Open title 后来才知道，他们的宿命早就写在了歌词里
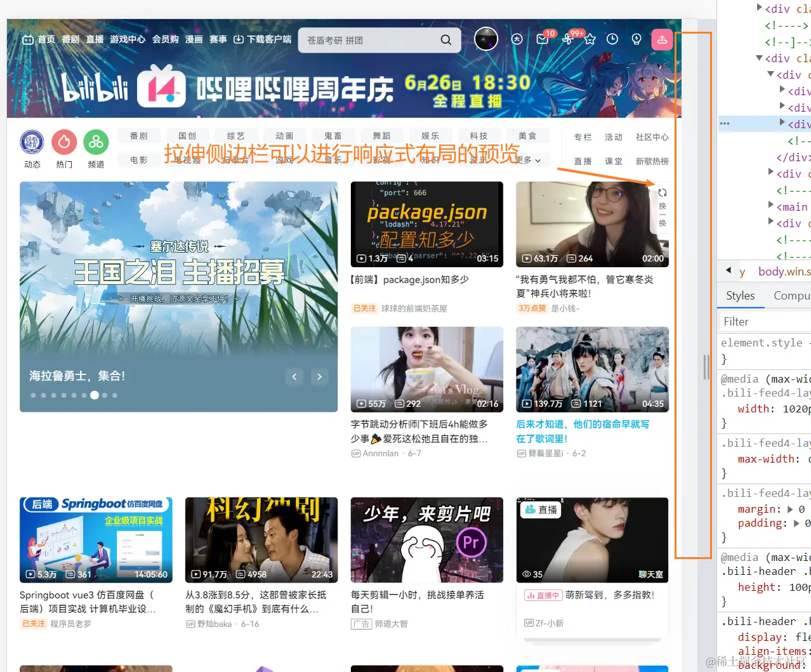The width and height of the screenshot is (811, 672). click(582, 431)
